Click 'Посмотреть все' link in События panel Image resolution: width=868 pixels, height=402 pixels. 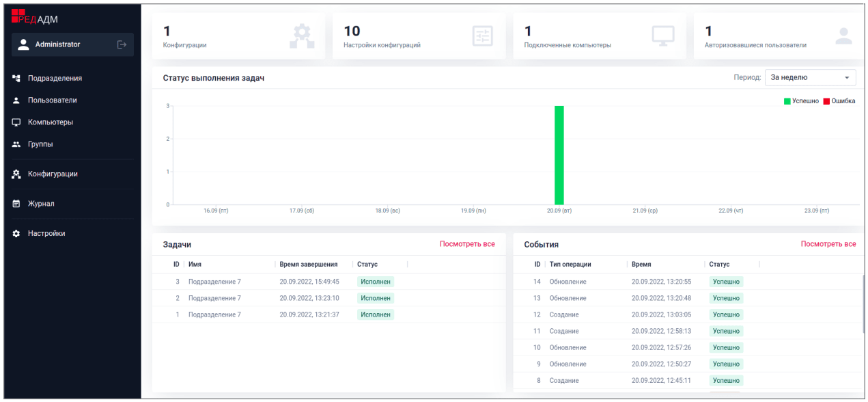(x=828, y=244)
